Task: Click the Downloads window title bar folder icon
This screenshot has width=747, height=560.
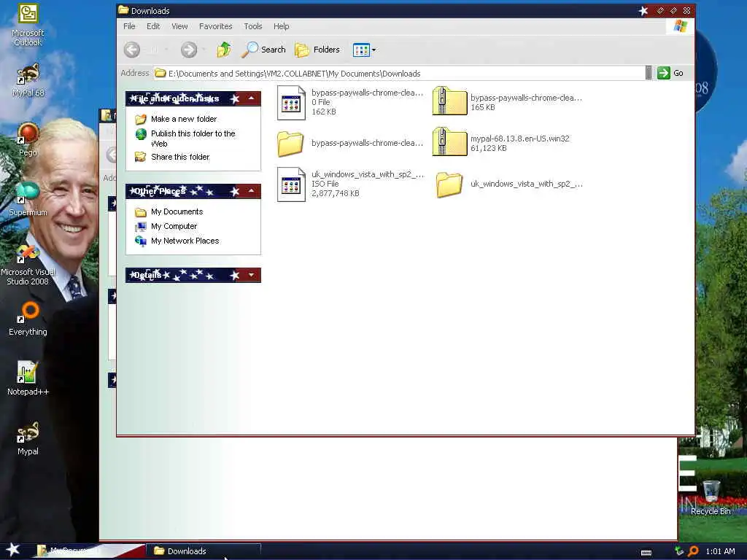Action: click(123, 10)
